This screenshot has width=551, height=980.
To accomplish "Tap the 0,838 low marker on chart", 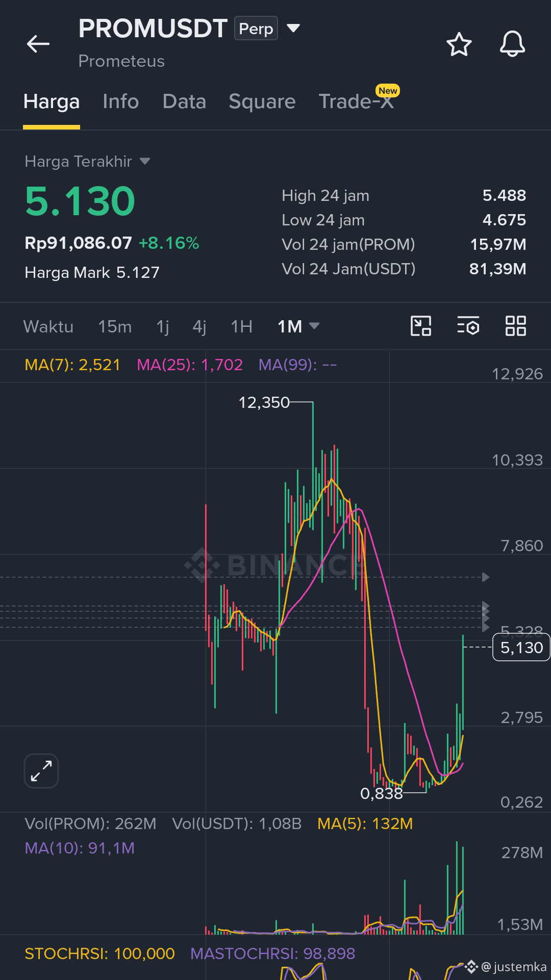I will click(382, 793).
